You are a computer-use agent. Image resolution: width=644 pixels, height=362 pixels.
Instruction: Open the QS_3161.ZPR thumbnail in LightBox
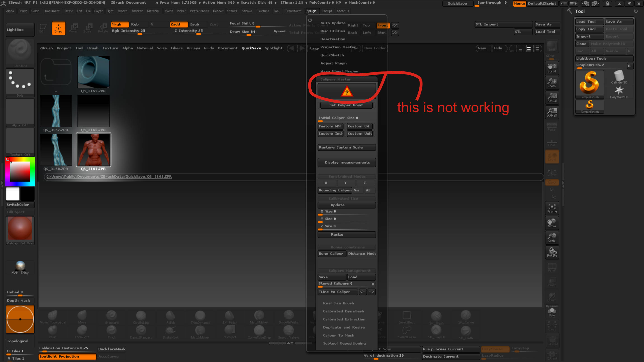point(93,150)
